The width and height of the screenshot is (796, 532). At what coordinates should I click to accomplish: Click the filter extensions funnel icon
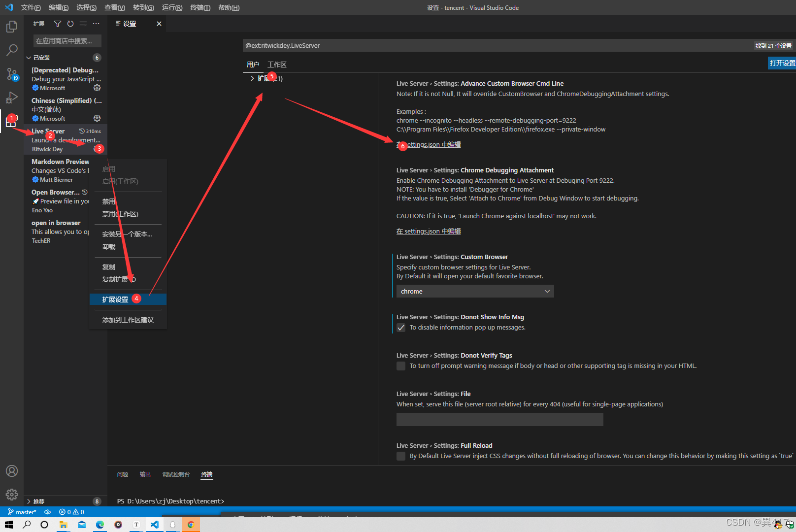pyautogui.click(x=58, y=24)
